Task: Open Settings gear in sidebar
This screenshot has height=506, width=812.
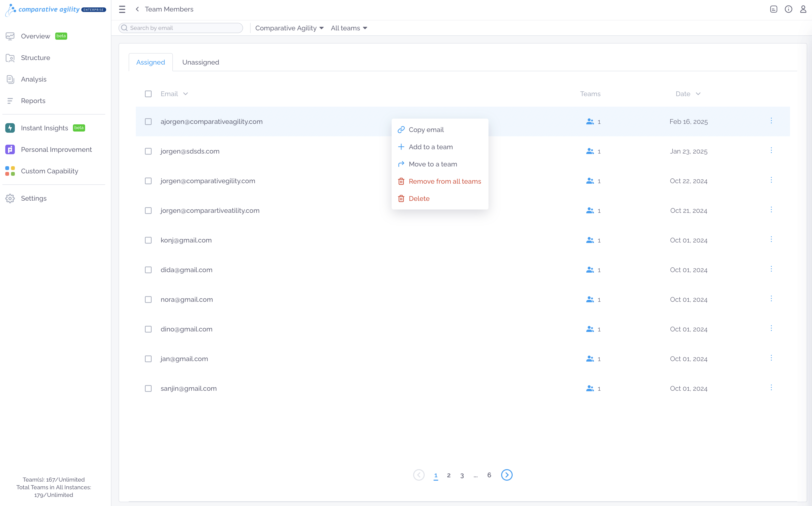Action: [10, 198]
